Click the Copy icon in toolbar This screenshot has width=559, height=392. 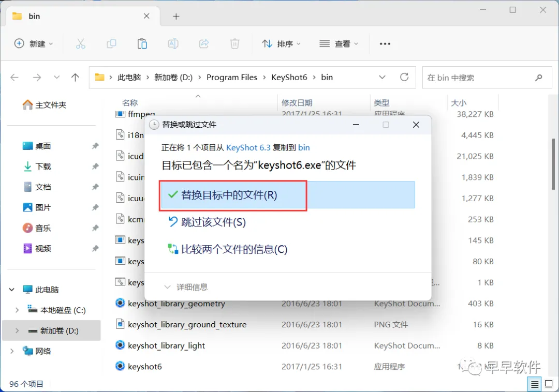pyautogui.click(x=111, y=44)
